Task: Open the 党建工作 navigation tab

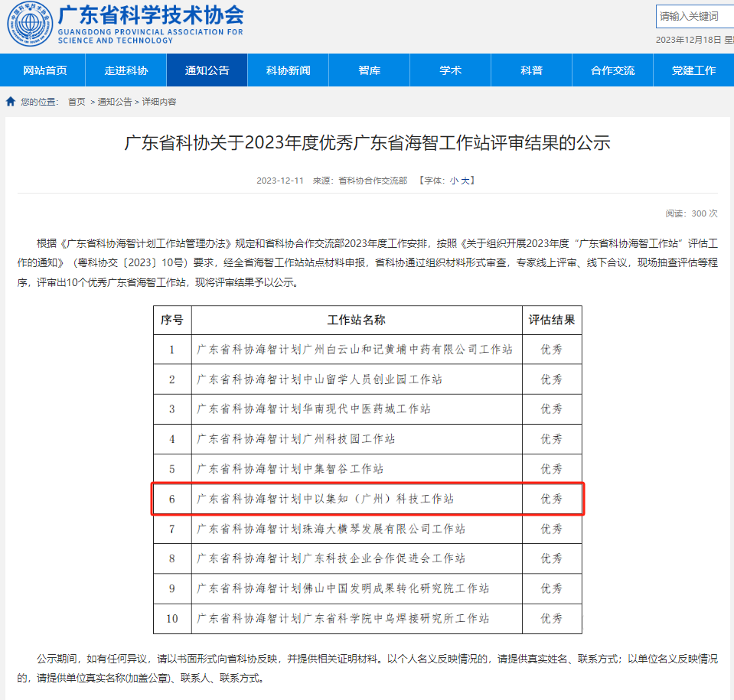Action: click(693, 70)
